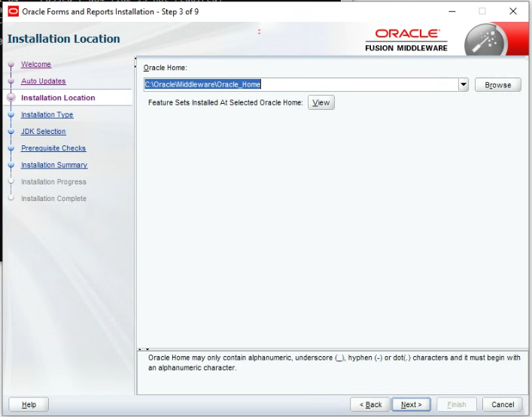The height and width of the screenshot is (417, 532).
Task: Click the Installation Type step bullet marker
Action: 11,114
